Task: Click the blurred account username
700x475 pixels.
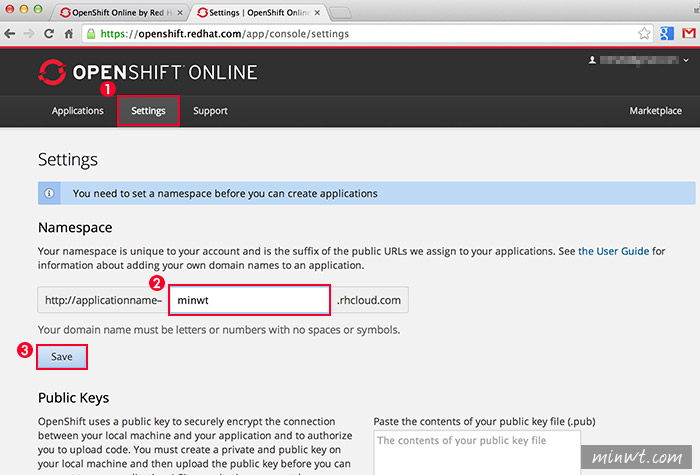Action: point(639,60)
